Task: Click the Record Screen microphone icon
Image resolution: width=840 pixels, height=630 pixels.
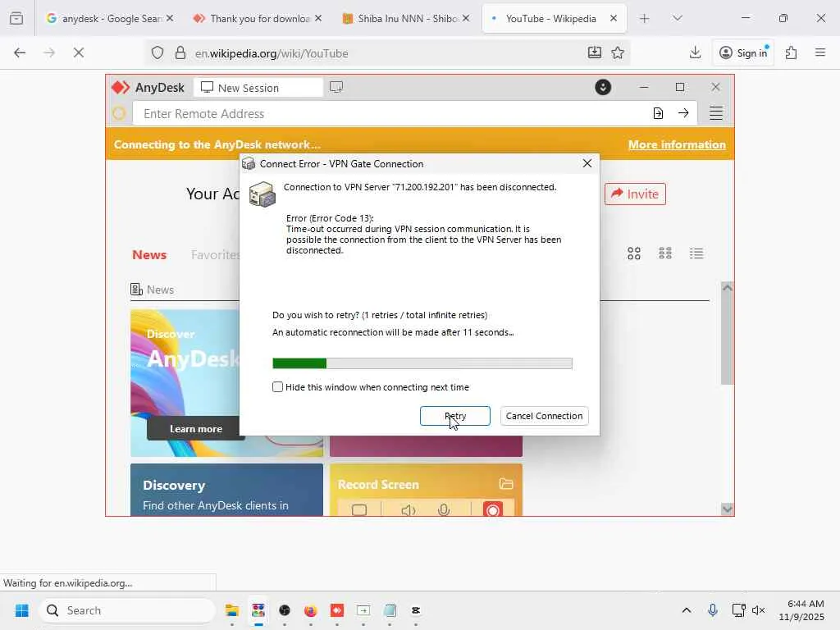Action: click(444, 509)
